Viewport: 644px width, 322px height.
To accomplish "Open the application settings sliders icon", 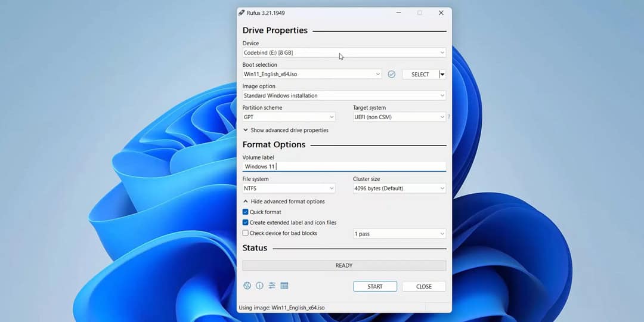I will (272, 286).
